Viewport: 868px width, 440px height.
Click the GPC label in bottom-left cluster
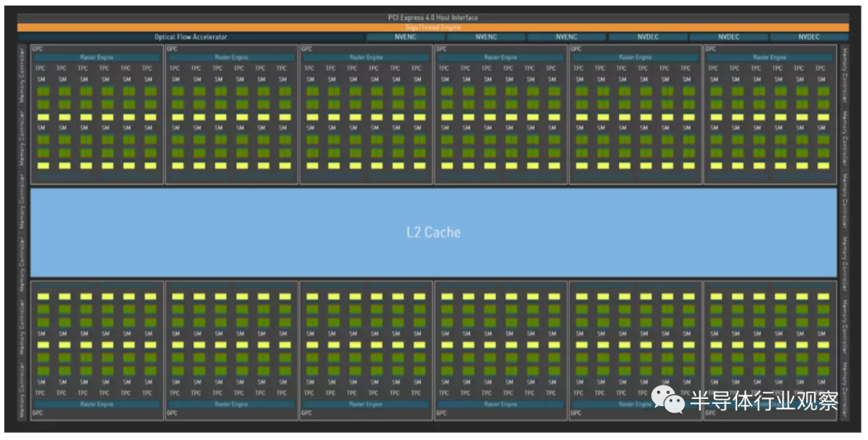click(38, 413)
